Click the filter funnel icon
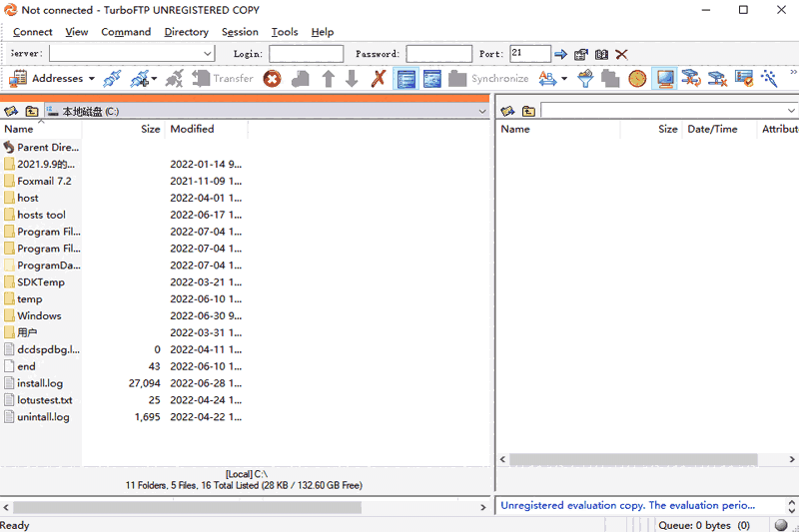The image size is (799, 532). 585,78
